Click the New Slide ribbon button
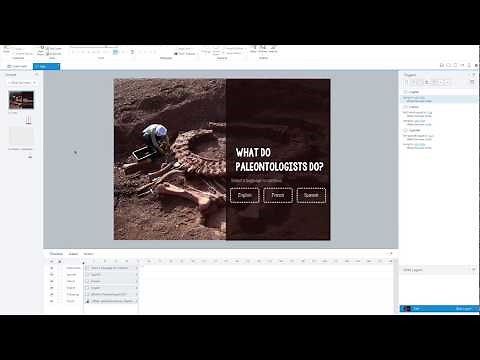This screenshot has height=360, width=480. pos(41,51)
